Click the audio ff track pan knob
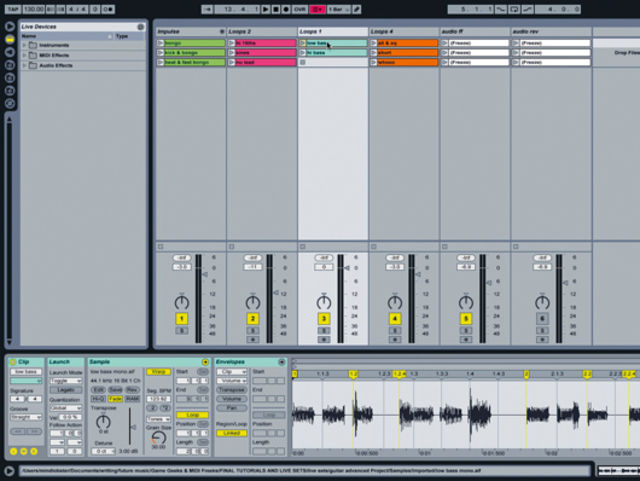The height and width of the screenshot is (481, 640). (466, 302)
